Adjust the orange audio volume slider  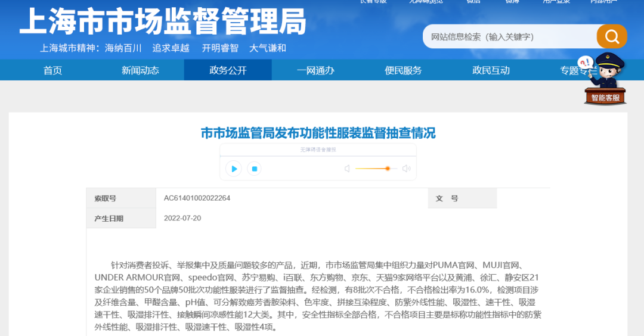(x=387, y=169)
